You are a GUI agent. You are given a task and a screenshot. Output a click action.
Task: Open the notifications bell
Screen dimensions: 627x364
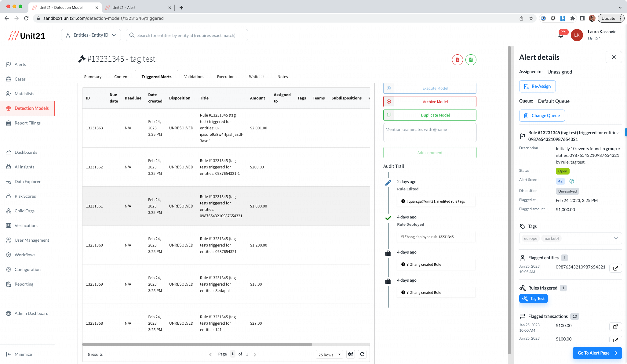click(561, 35)
